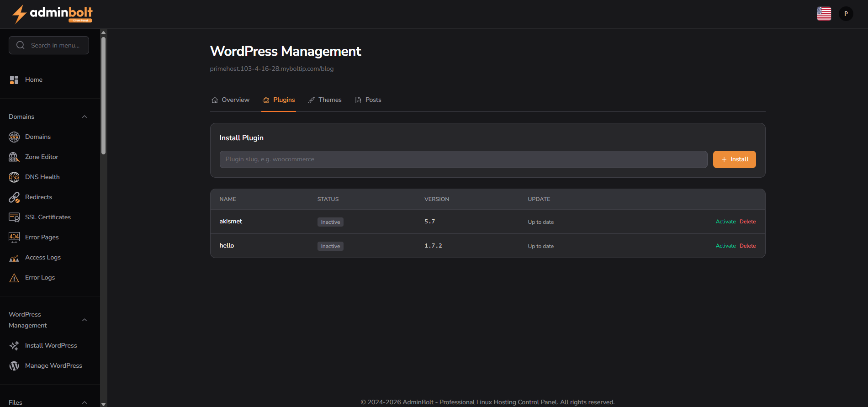Click the hello plugin name
The height and width of the screenshot is (407, 868).
pyautogui.click(x=227, y=245)
